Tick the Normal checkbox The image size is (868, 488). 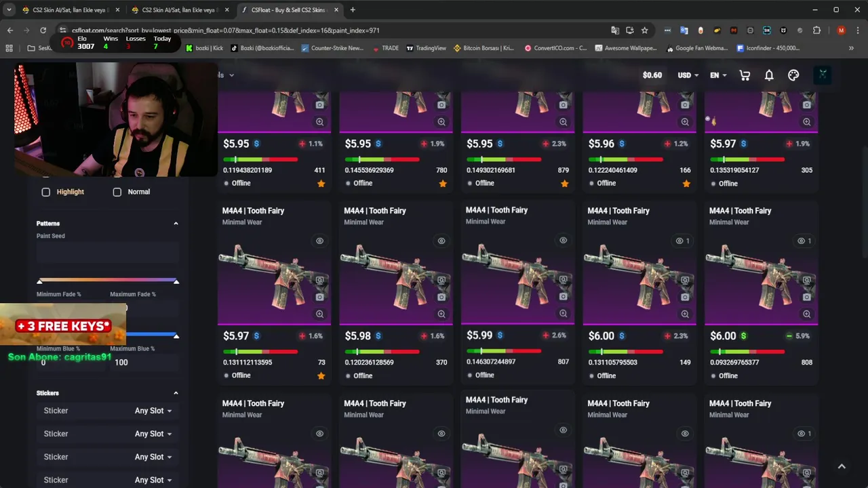pyautogui.click(x=117, y=192)
